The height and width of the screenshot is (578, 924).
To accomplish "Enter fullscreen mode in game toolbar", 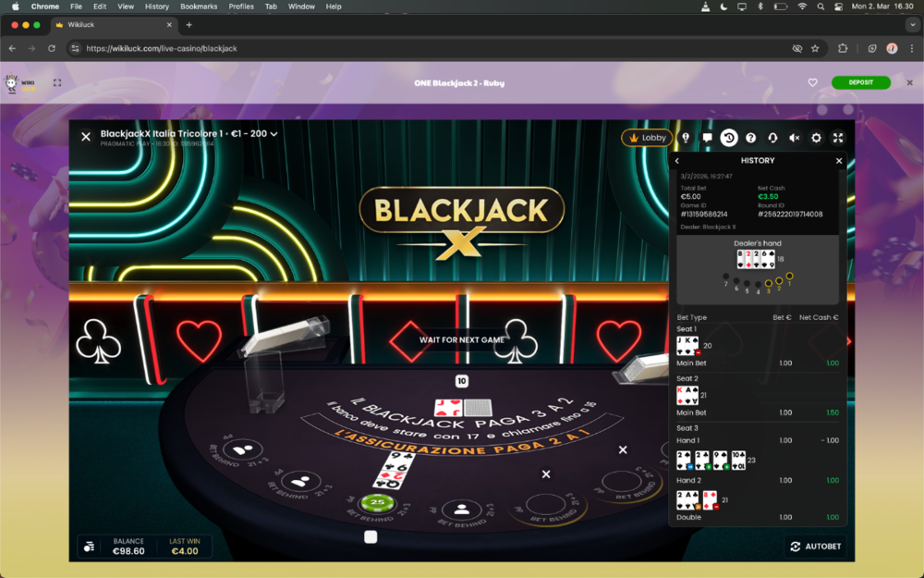I will pyautogui.click(x=838, y=138).
